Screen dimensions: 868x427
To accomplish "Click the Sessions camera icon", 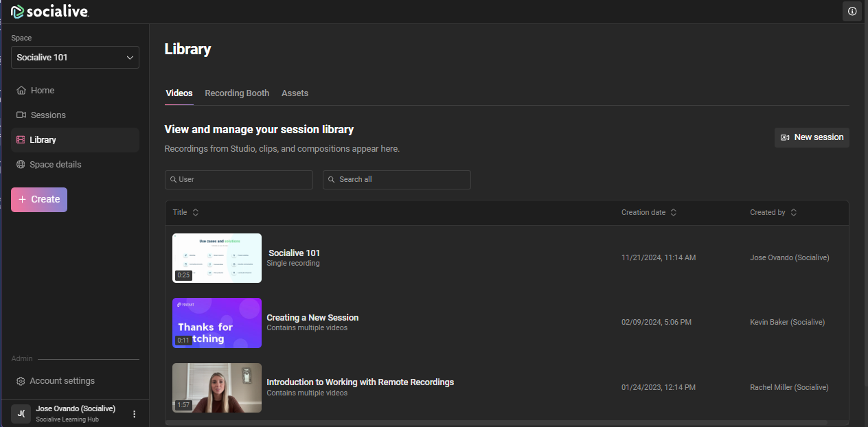I will [x=21, y=115].
